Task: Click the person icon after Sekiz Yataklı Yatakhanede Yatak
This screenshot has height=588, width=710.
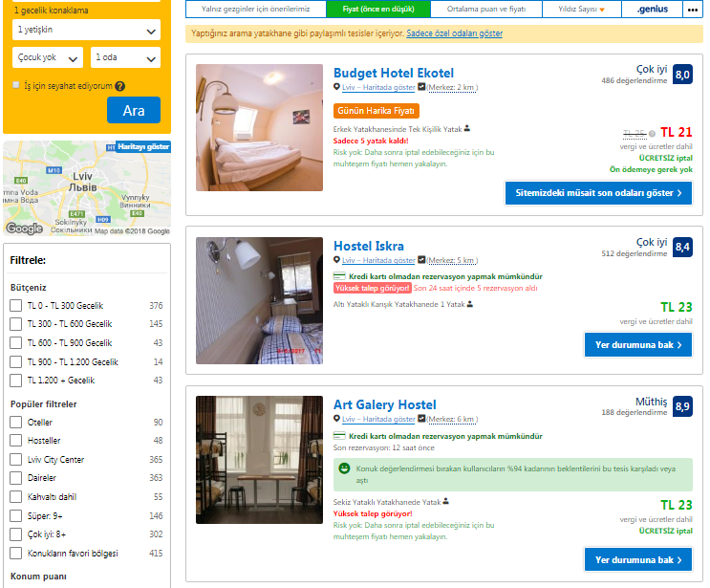Action: pos(445,502)
